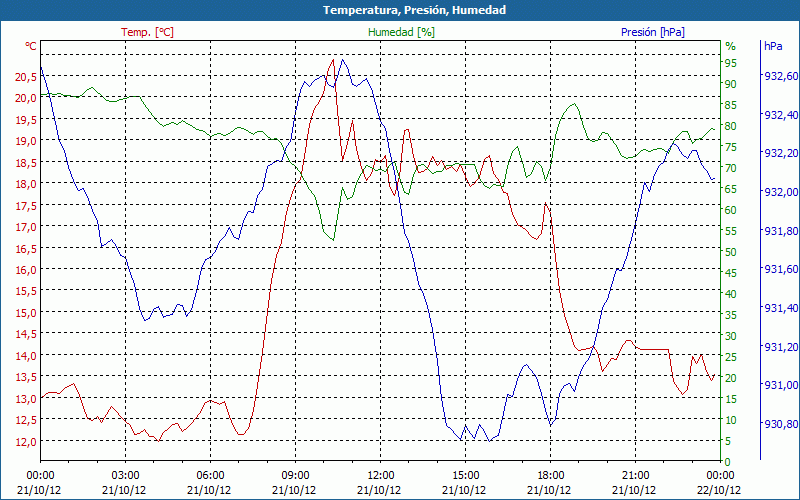The width and height of the screenshot is (800, 500).
Task: Click the red '°C' unit label on temperature axis
Action: pyautogui.click(x=31, y=46)
